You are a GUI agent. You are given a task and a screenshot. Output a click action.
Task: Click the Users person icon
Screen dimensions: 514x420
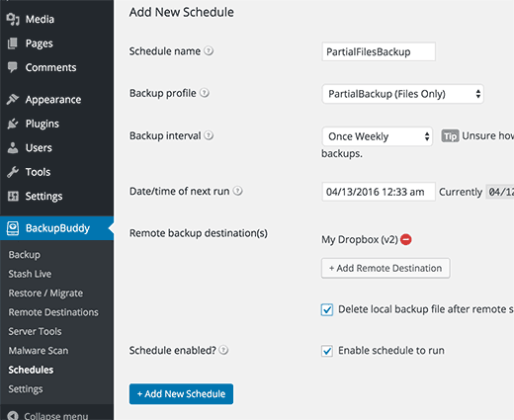click(x=13, y=147)
